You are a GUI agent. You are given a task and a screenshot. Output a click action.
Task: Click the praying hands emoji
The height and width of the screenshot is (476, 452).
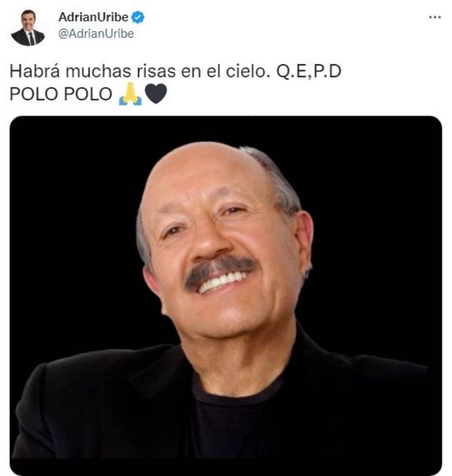coord(131,94)
